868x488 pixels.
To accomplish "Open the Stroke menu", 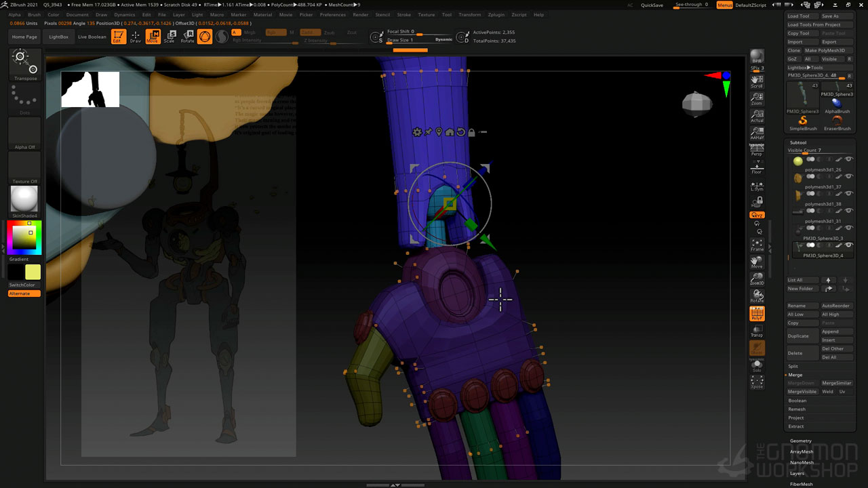I will tap(403, 14).
